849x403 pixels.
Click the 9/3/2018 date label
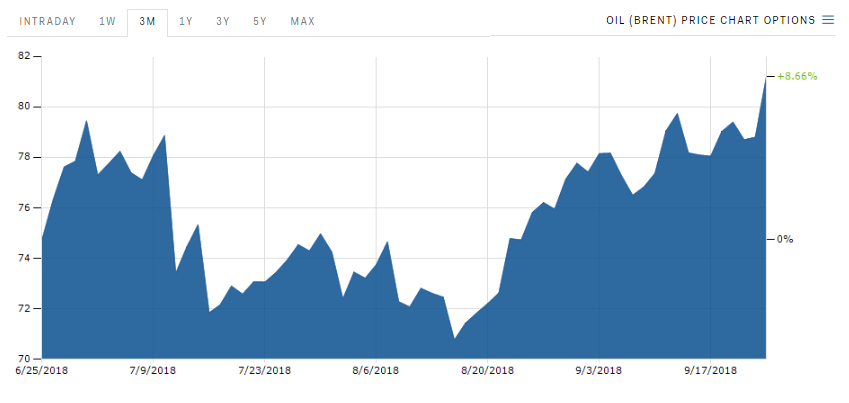pyautogui.click(x=599, y=371)
